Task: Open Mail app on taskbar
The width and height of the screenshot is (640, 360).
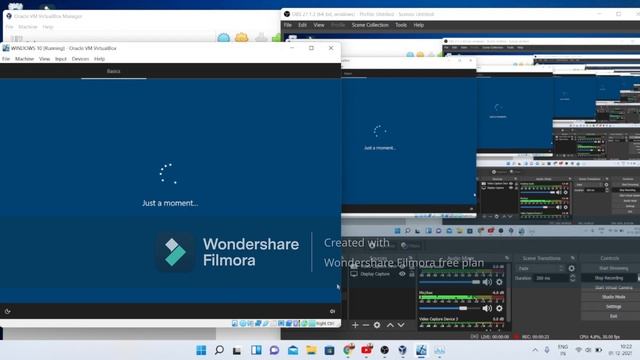Action: [x=293, y=350]
